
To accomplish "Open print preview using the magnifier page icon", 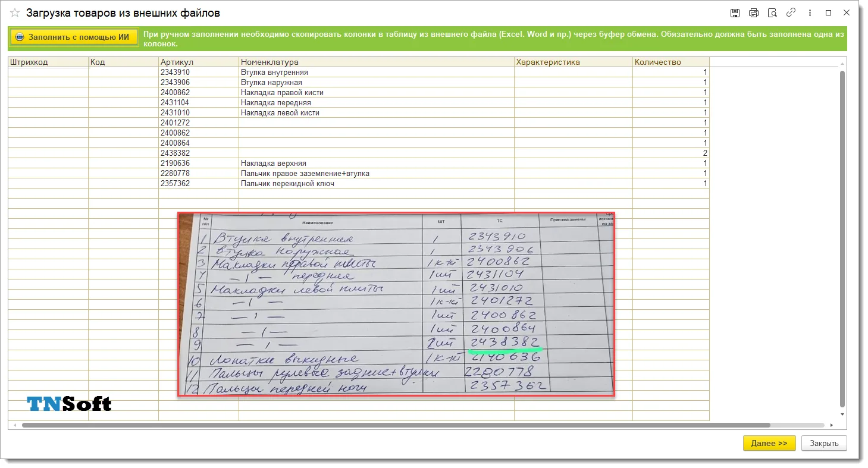I will pyautogui.click(x=772, y=12).
